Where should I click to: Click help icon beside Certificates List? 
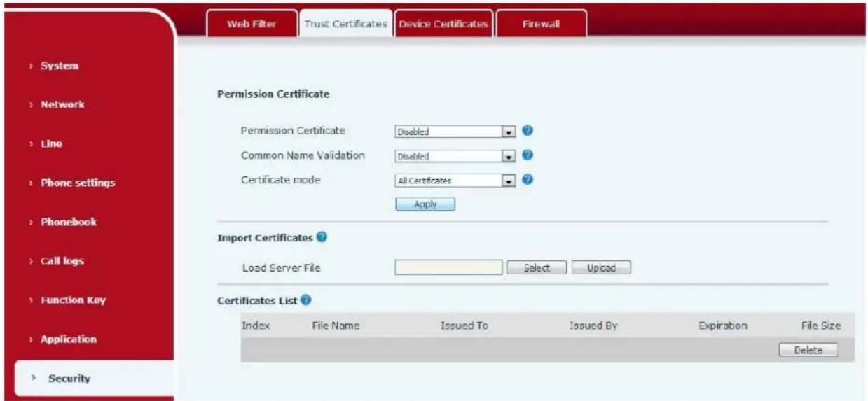point(305,301)
